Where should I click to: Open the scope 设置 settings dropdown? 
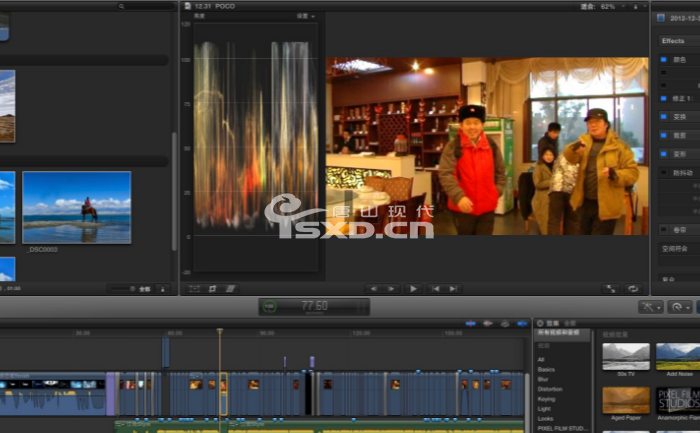point(306,16)
